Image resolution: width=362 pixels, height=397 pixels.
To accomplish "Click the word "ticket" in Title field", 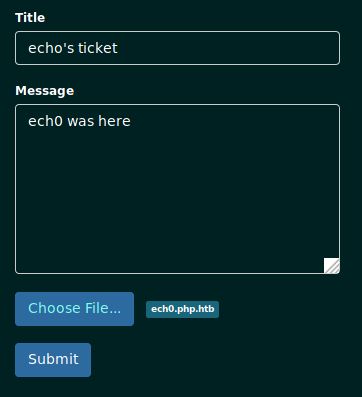I will coord(98,48).
